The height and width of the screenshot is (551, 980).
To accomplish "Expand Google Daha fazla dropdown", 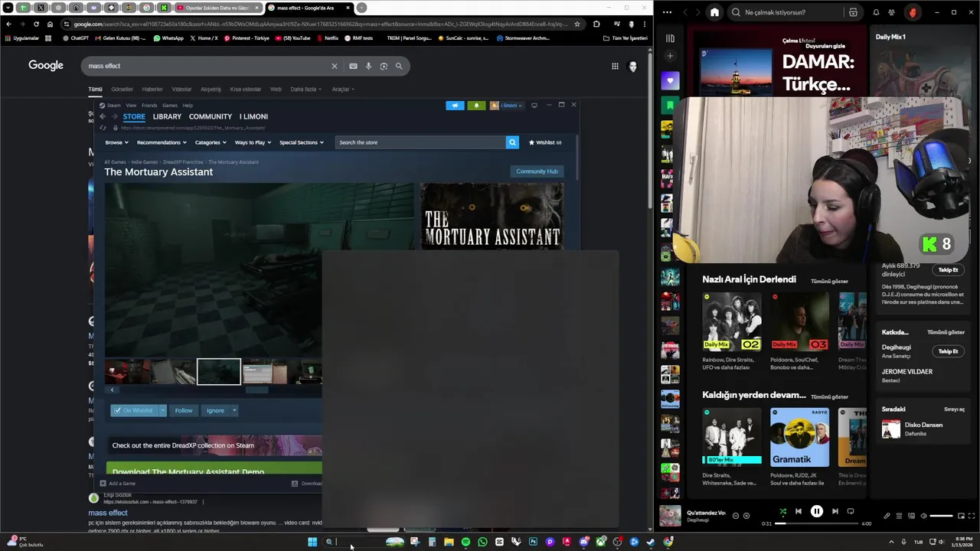I will point(305,89).
